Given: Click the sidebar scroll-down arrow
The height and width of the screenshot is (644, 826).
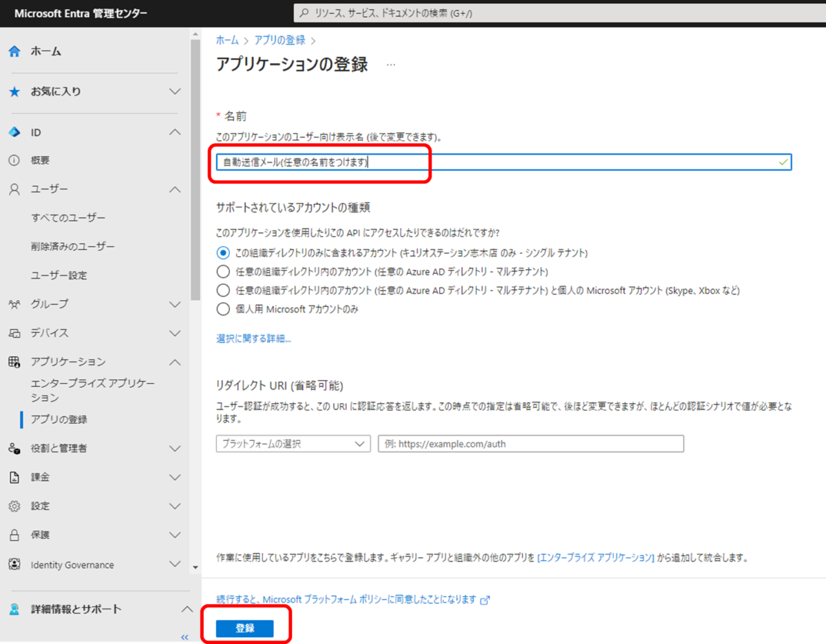Looking at the screenshot, I should 195,568.
